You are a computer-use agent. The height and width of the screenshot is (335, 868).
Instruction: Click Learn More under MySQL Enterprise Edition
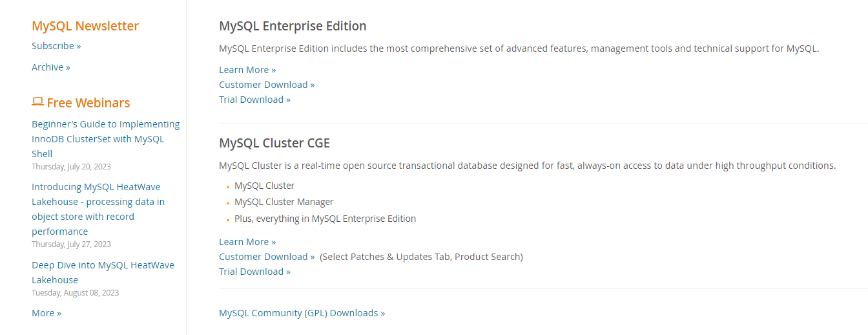pos(247,70)
